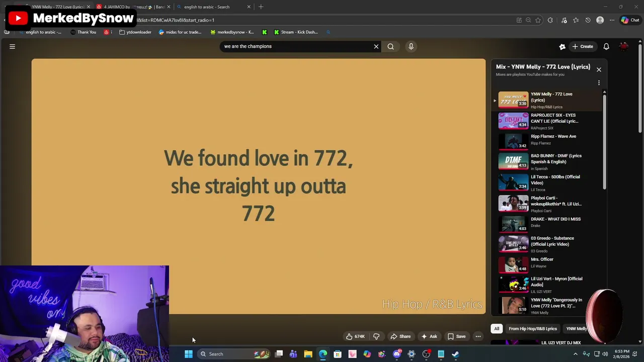This screenshot has height=362, width=644.
Task: Click into the YouTube search field
Action: (297, 46)
